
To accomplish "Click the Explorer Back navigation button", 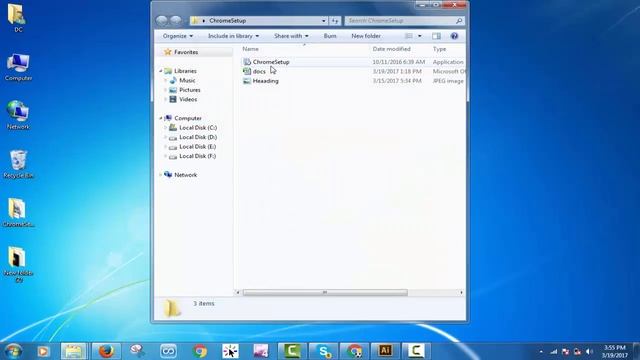I will (162, 21).
